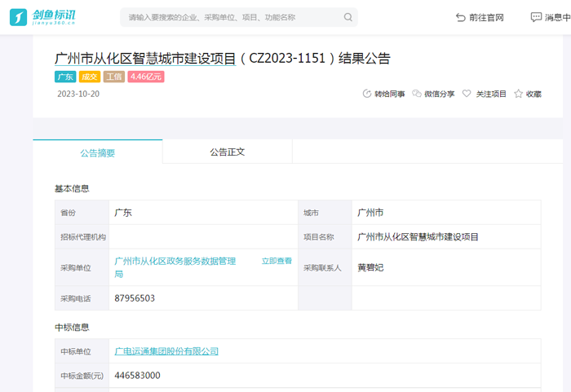Click the 广东 region tag

tap(65, 77)
